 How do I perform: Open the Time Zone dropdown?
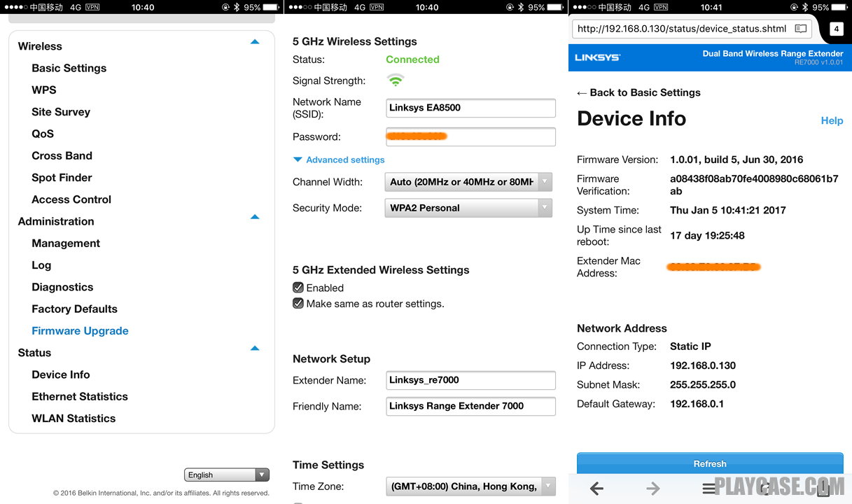[x=470, y=486]
